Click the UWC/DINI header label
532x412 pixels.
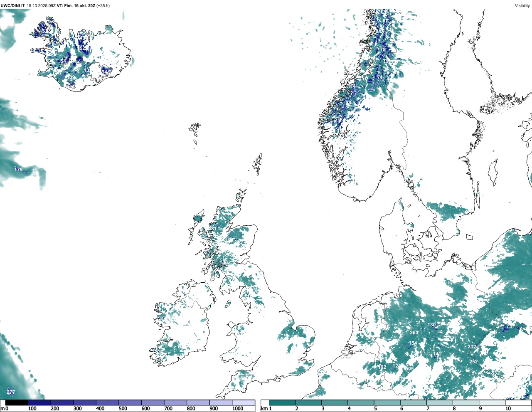point(10,6)
